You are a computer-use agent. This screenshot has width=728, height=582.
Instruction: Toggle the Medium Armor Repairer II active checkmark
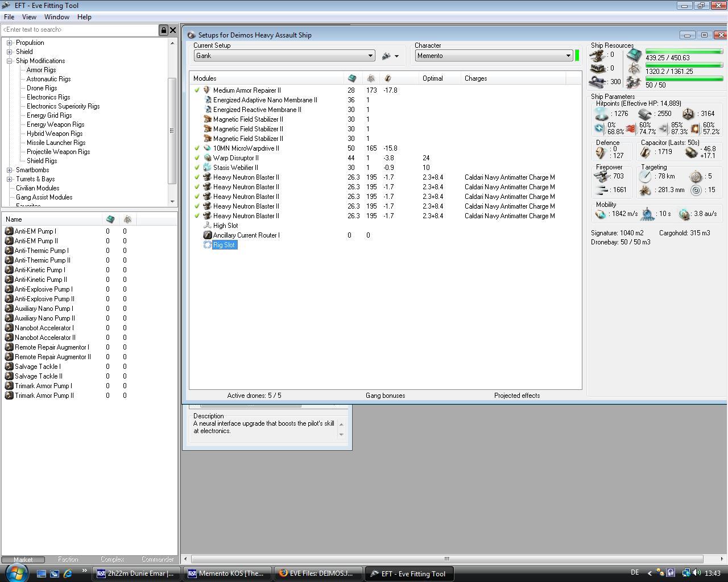click(x=197, y=90)
